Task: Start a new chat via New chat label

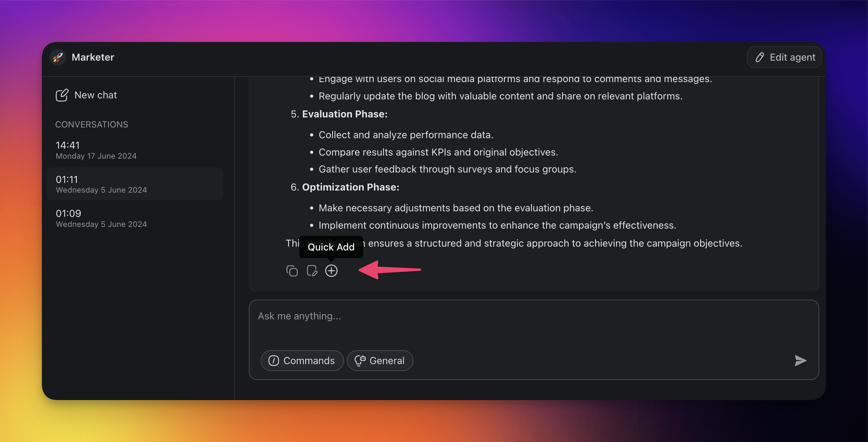Action: click(x=96, y=95)
